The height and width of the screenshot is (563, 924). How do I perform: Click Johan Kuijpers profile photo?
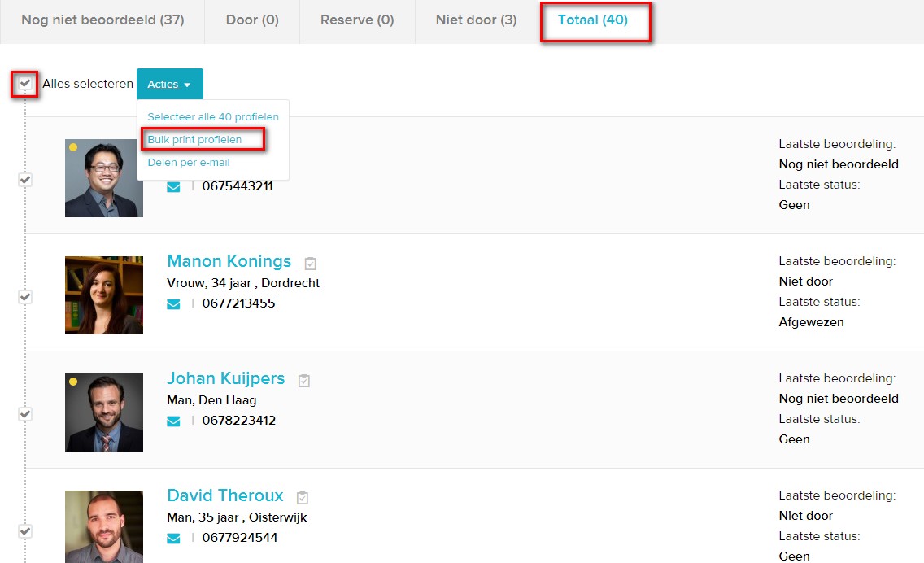tap(104, 412)
